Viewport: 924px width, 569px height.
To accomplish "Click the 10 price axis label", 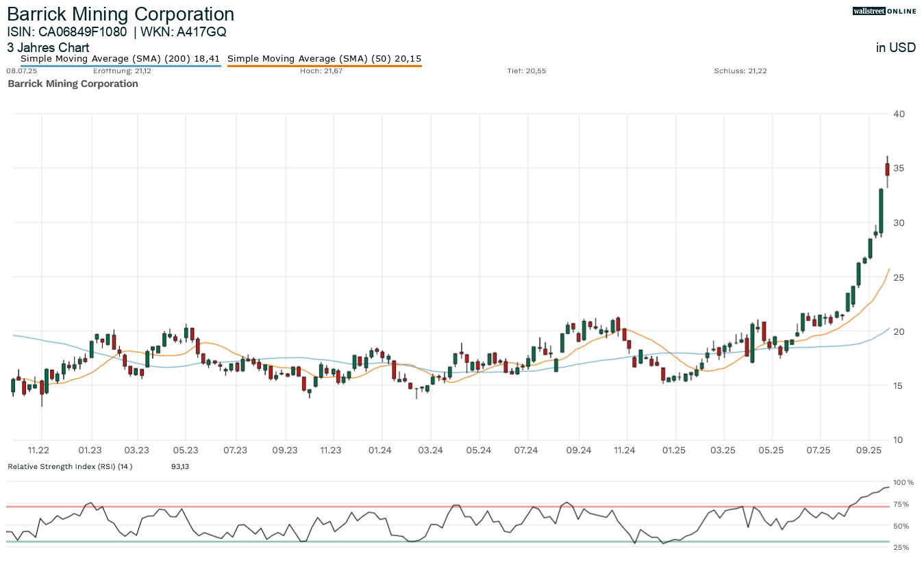I will tap(899, 440).
